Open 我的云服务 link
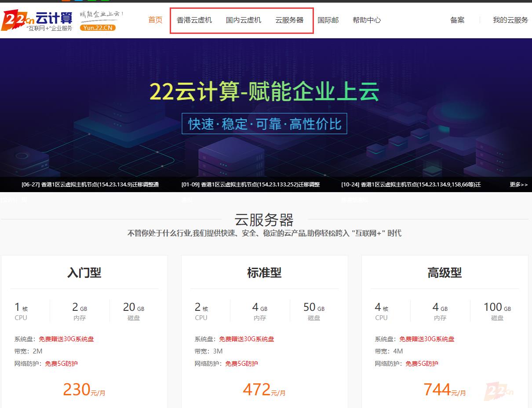This screenshot has width=532, height=408. pos(510,20)
